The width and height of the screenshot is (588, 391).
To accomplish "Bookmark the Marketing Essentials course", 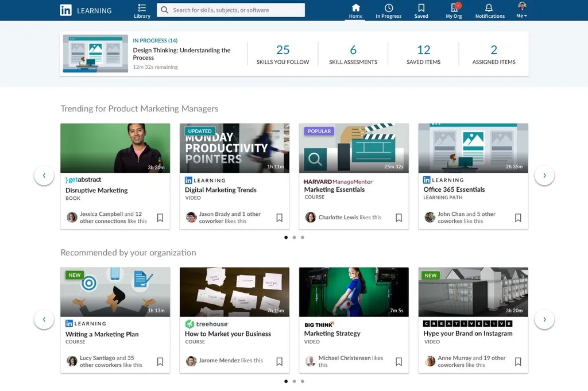I will (x=399, y=218).
